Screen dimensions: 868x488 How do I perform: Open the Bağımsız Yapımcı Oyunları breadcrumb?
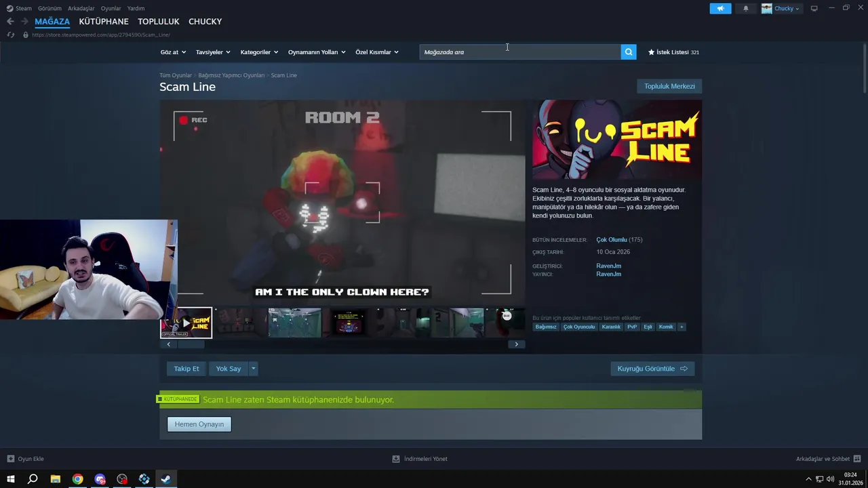(x=231, y=75)
